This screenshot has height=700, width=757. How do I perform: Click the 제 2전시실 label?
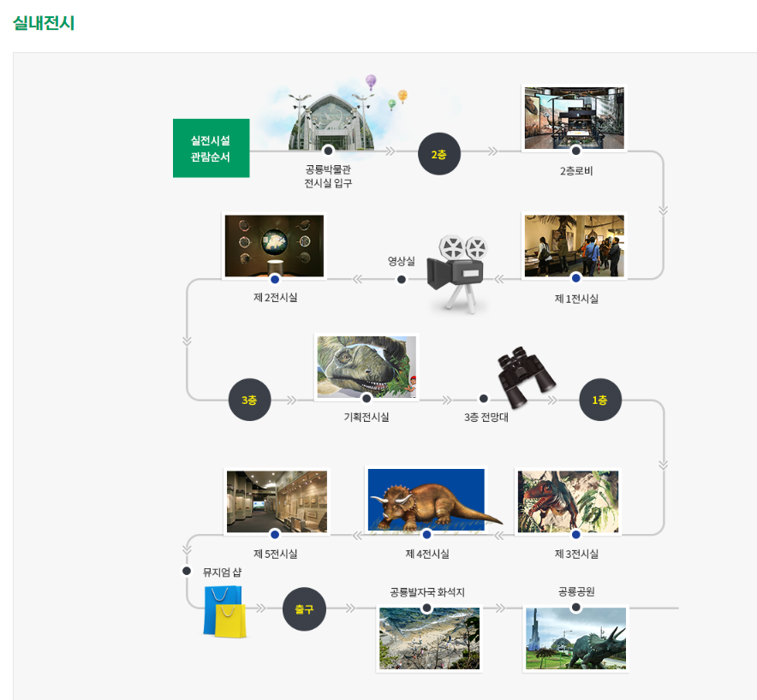tap(275, 297)
